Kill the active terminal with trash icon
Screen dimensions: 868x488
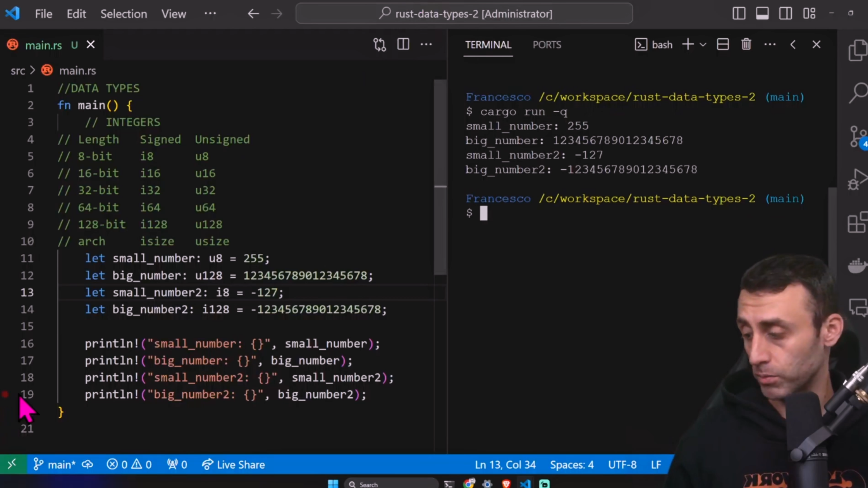746,45
